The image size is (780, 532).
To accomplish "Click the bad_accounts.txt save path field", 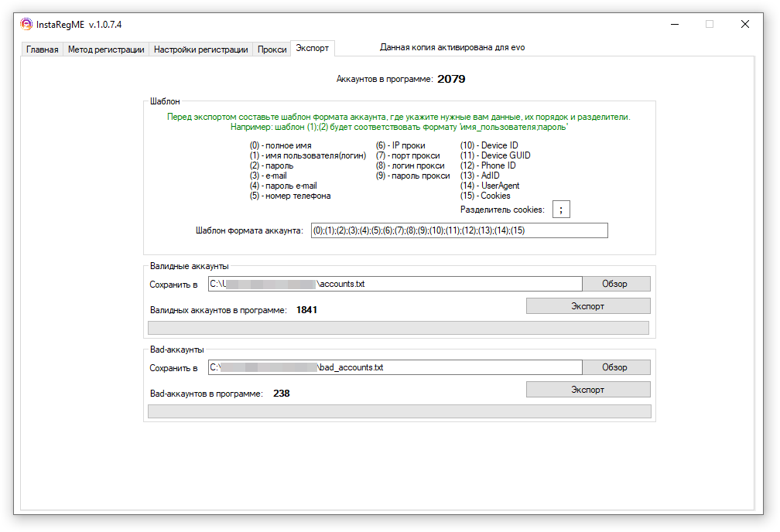I will [395, 367].
